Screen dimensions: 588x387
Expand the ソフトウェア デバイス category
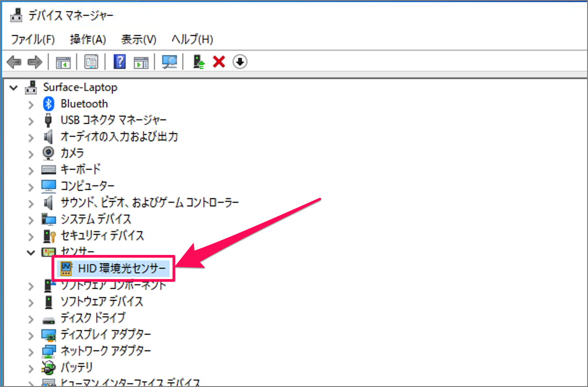point(31,303)
